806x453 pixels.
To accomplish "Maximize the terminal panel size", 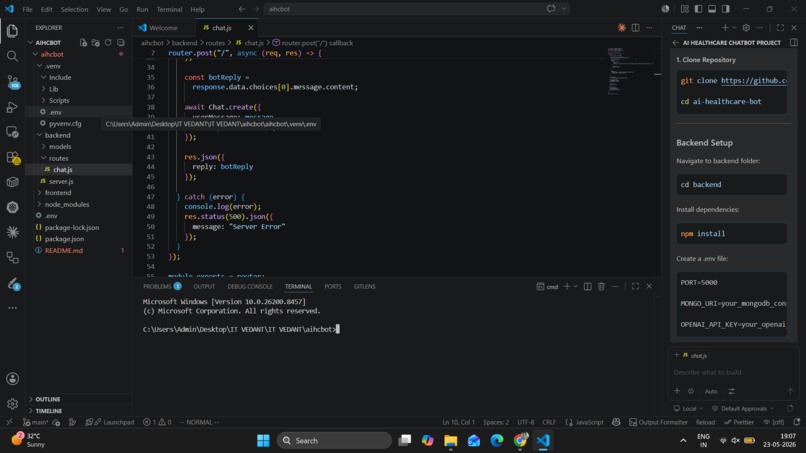I will point(635,286).
